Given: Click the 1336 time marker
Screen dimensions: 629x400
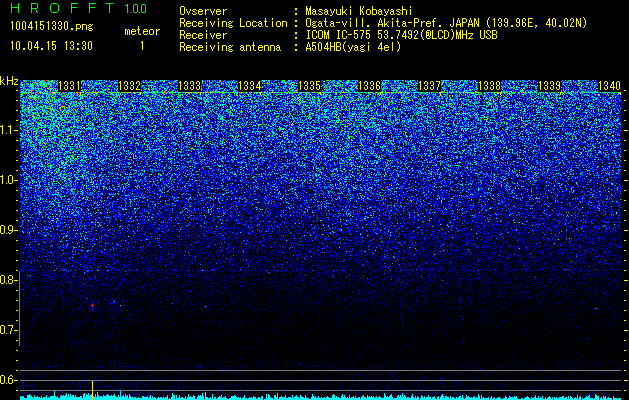Looking at the screenshot, I should [x=369, y=86].
